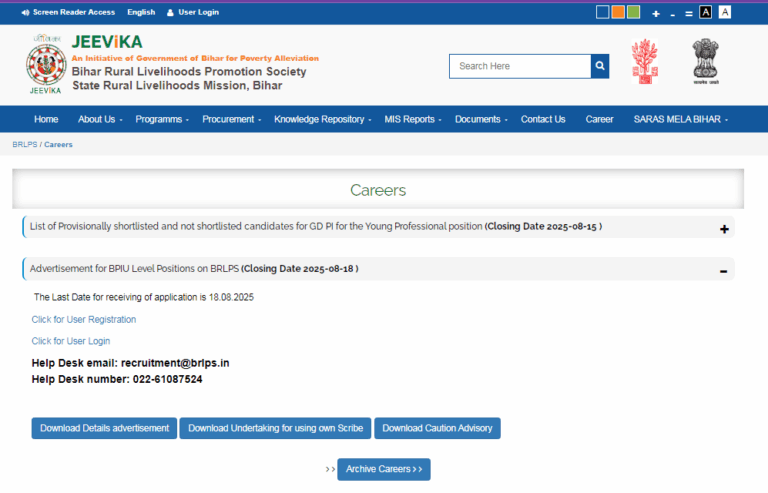
Task: Increase font size with plus icon
Action: click(x=656, y=13)
